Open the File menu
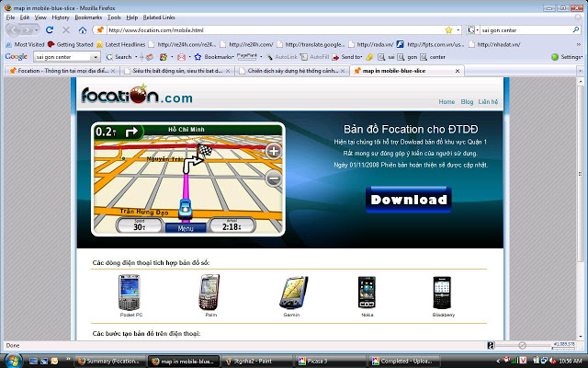 tap(10, 17)
